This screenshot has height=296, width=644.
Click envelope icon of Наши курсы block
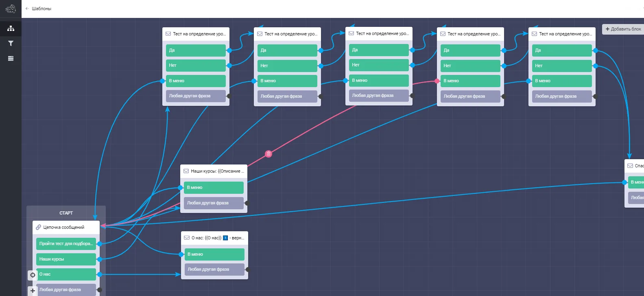[186, 171]
